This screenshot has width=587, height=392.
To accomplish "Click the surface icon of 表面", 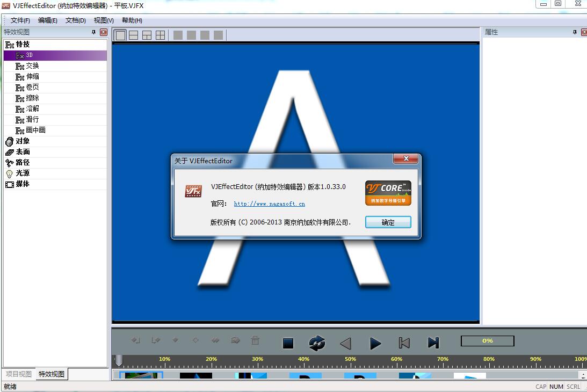I will pos(9,152).
